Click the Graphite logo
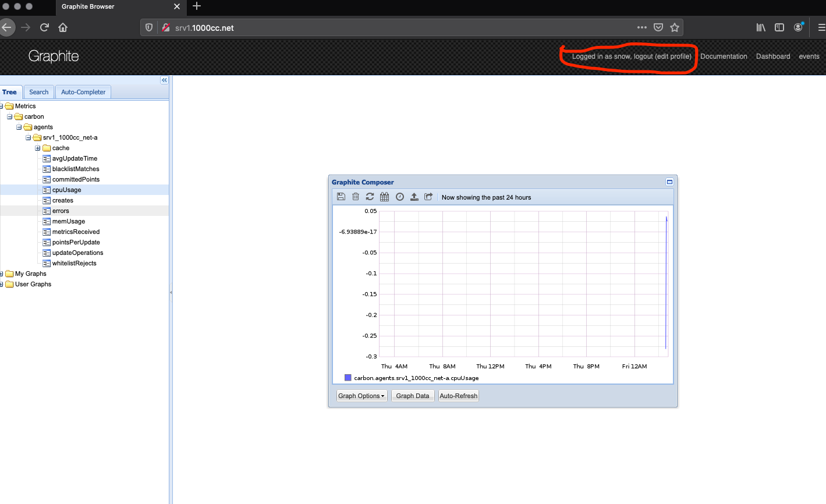 [54, 56]
